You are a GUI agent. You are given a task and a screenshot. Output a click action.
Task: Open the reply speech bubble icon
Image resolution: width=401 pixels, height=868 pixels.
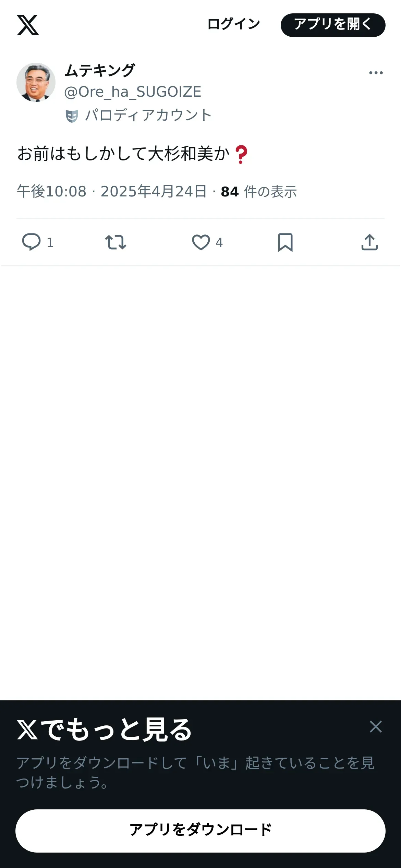click(x=31, y=242)
